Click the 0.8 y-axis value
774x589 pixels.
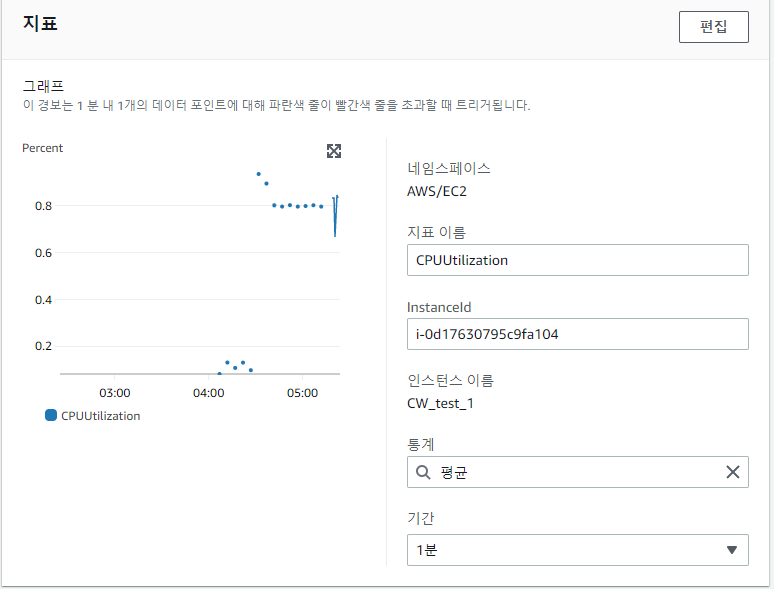43,206
